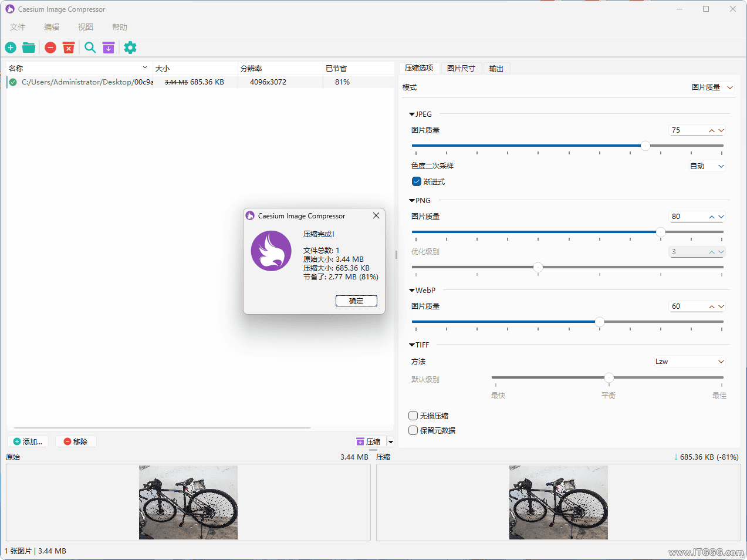Click the green checkmark beside the file entry

12,82
